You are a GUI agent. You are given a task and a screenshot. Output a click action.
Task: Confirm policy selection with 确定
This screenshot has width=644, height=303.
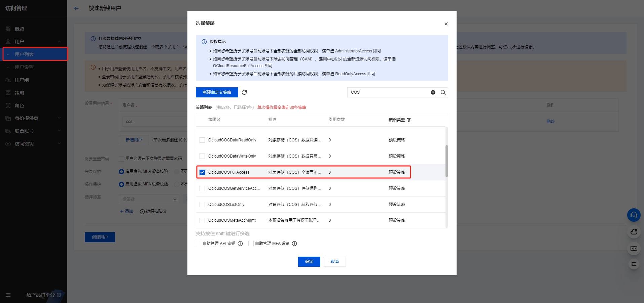[x=309, y=262]
